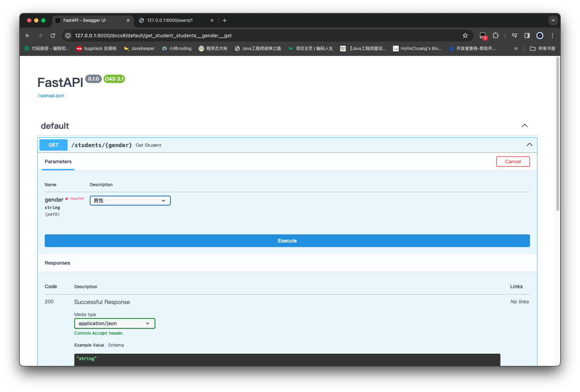Screen dimensions: 580x392
Task: Toggle the browser side panel
Action: pyautogui.click(x=527, y=36)
